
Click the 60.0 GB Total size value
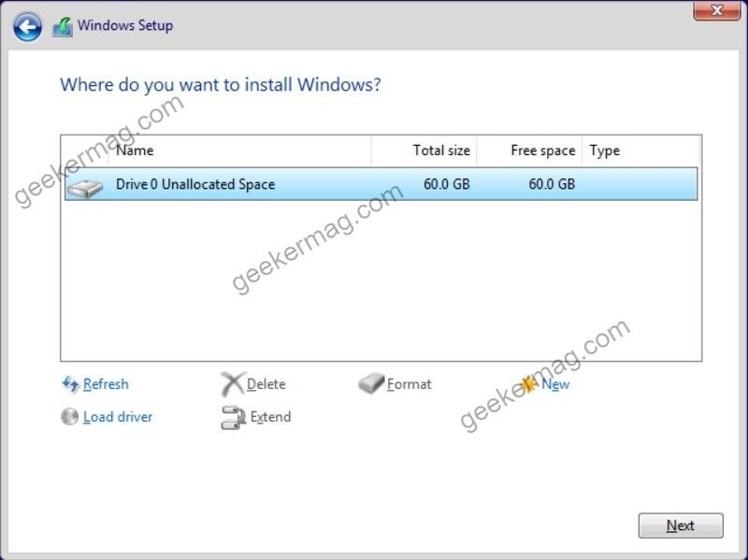pos(447,184)
